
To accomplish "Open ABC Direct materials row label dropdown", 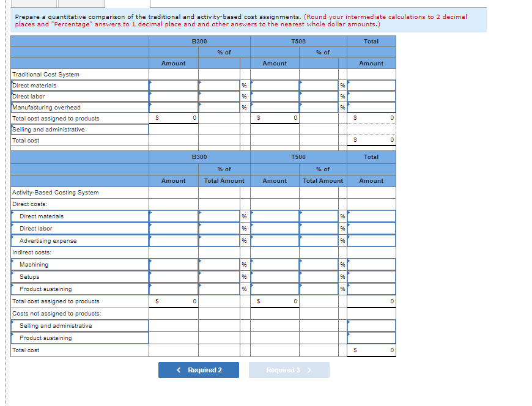I will click(79, 216).
